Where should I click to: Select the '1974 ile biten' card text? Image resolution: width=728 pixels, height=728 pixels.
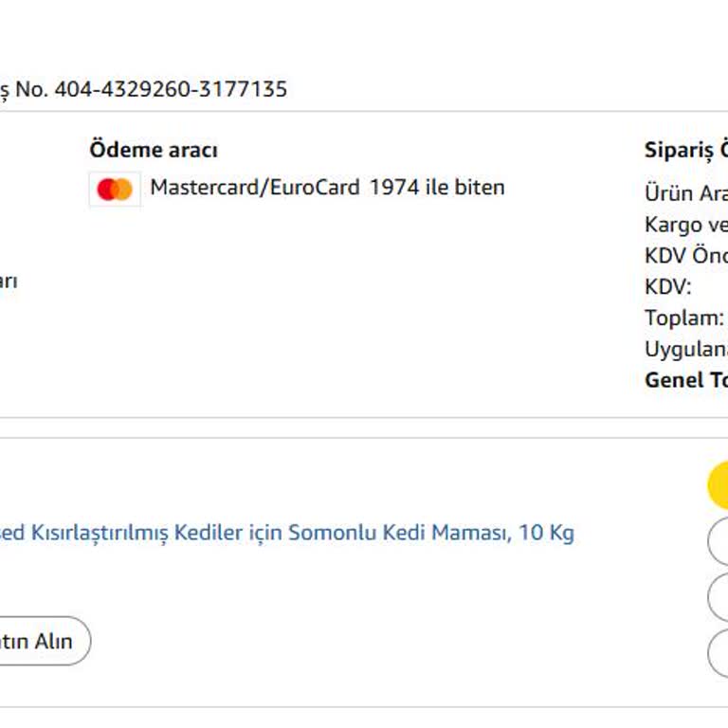point(437,188)
